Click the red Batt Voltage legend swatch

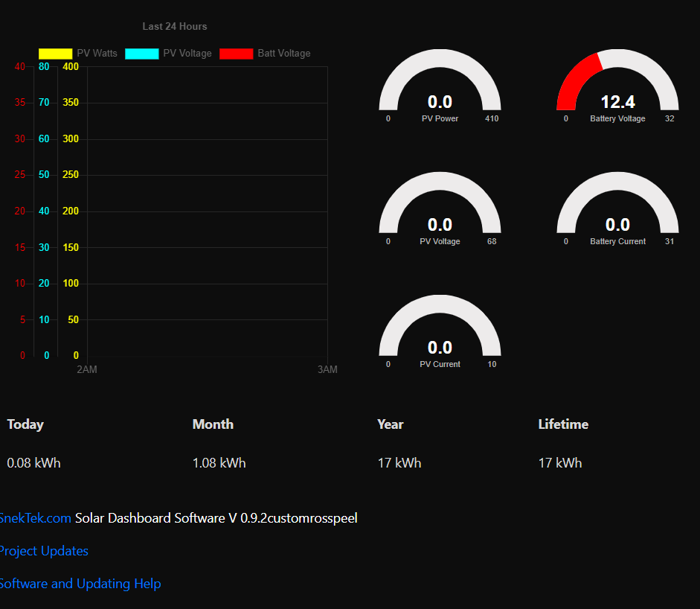click(x=236, y=54)
